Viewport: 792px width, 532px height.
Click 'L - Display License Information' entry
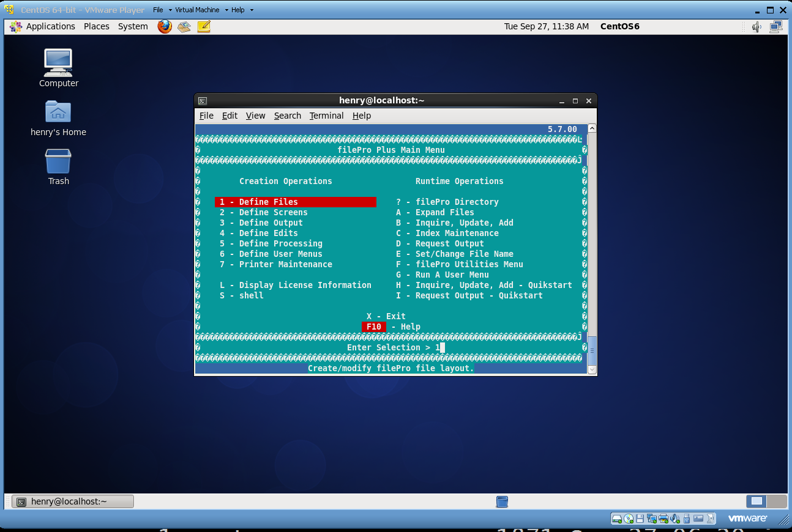tap(296, 285)
